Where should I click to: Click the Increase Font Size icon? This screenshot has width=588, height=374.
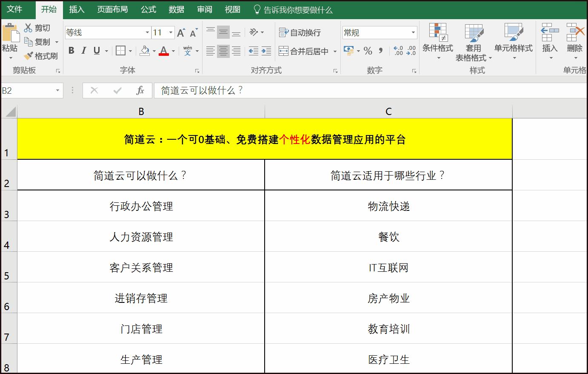point(181,33)
